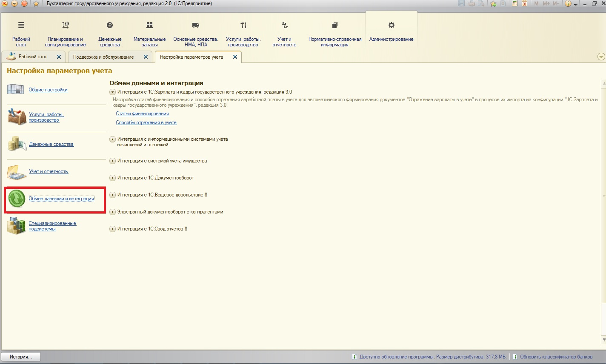
Task: Select the Администрирование gear section
Action: 392,31
